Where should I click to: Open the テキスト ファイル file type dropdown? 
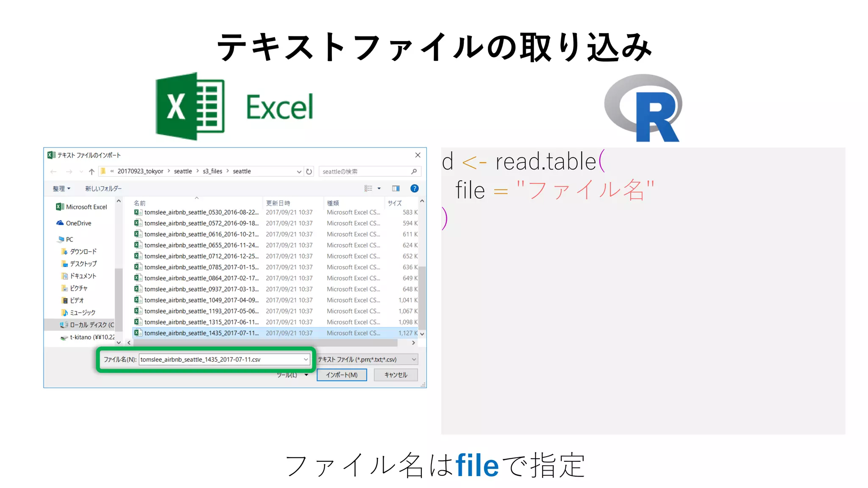pyautogui.click(x=367, y=360)
